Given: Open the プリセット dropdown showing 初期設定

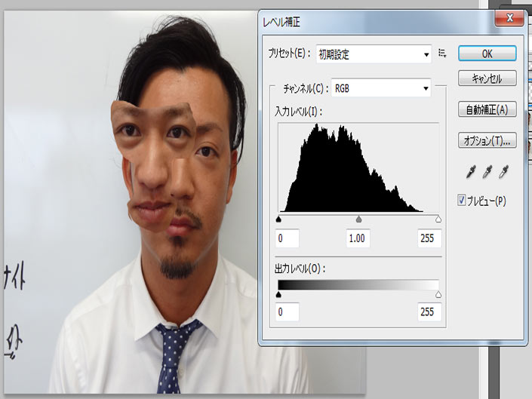Looking at the screenshot, I should click(x=374, y=54).
